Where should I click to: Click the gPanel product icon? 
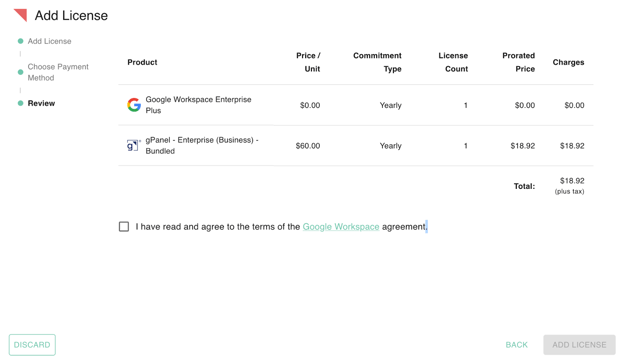133,145
